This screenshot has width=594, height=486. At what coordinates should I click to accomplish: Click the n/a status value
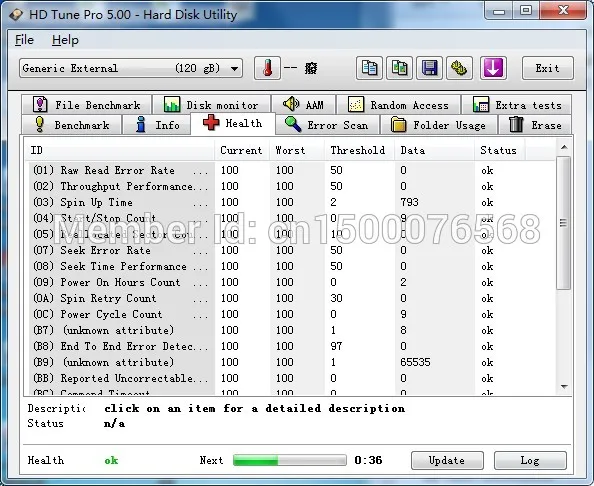[x=114, y=423]
